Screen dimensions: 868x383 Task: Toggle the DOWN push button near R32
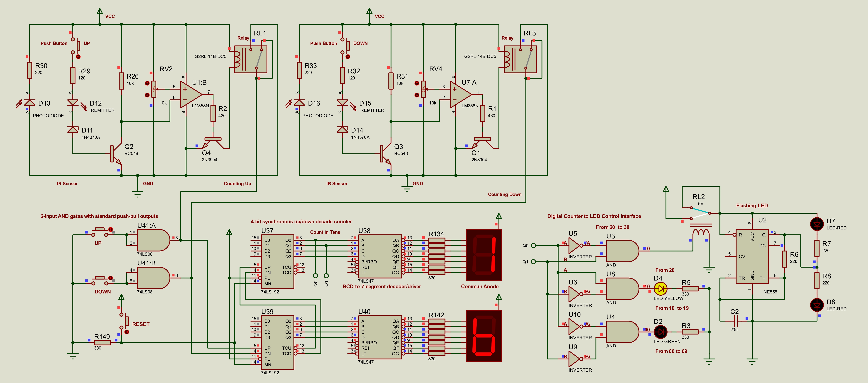[x=345, y=46]
